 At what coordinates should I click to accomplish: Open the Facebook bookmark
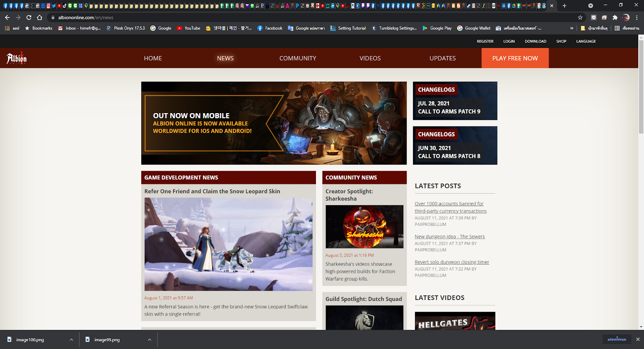(270, 28)
